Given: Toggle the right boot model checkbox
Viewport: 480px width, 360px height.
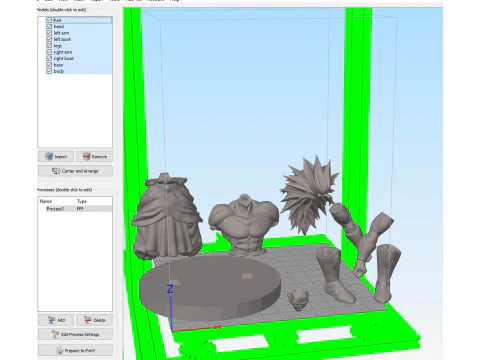Looking at the screenshot, I should click(49, 58).
